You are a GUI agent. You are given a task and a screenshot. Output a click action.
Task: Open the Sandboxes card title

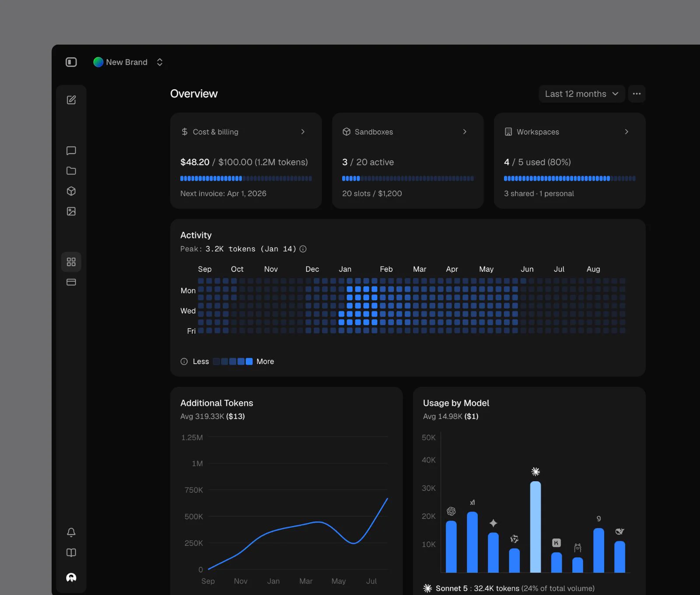point(374,132)
